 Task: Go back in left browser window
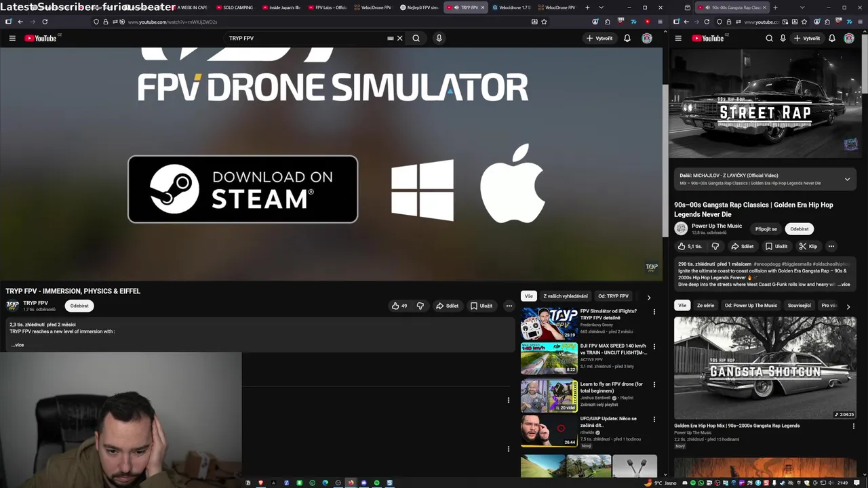pyautogui.click(x=20, y=22)
